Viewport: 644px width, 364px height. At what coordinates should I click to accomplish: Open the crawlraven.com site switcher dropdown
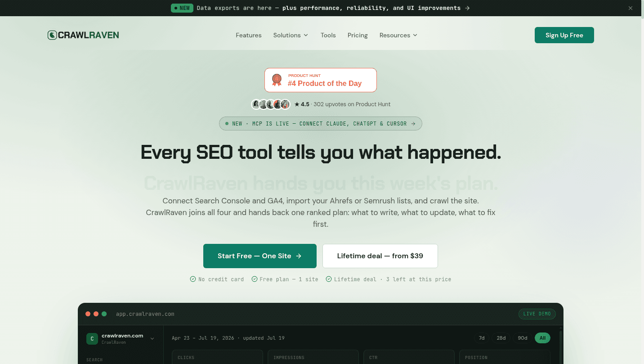point(121,339)
